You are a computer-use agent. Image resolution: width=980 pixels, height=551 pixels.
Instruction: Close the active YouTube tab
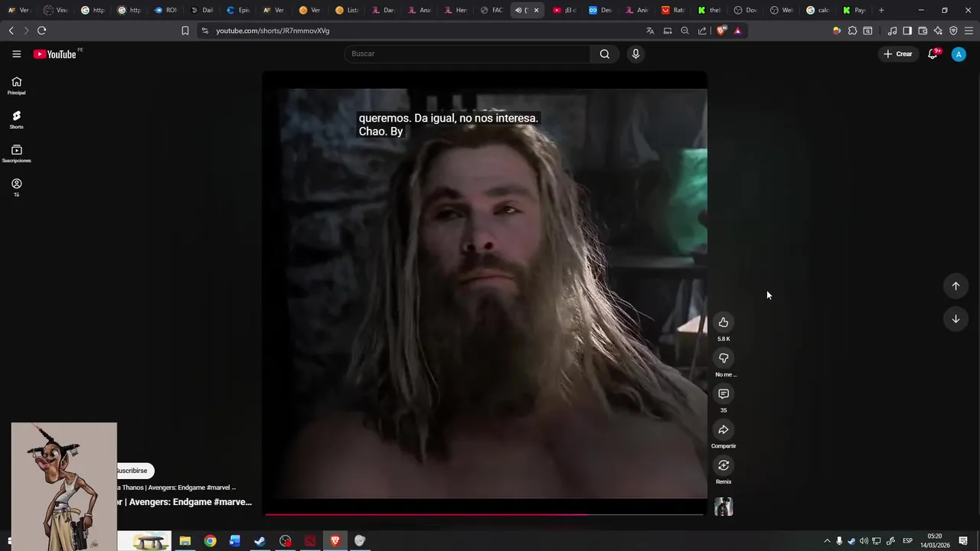(x=536, y=10)
